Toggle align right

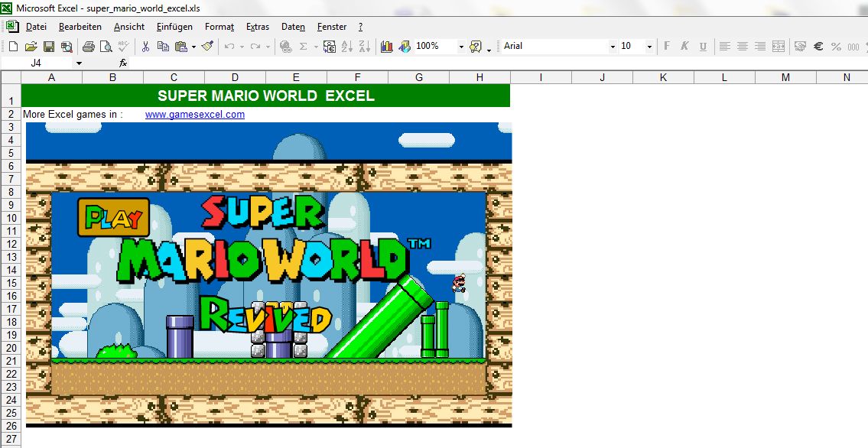pos(760,47)
